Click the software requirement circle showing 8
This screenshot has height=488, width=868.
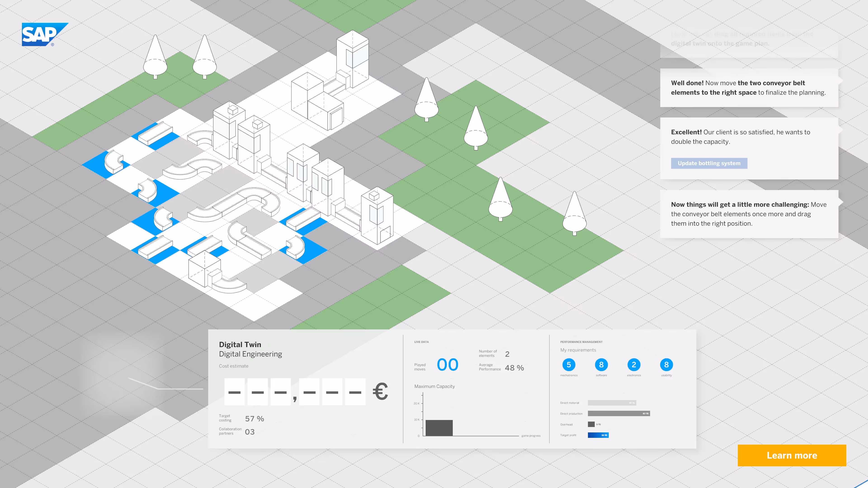601,365
